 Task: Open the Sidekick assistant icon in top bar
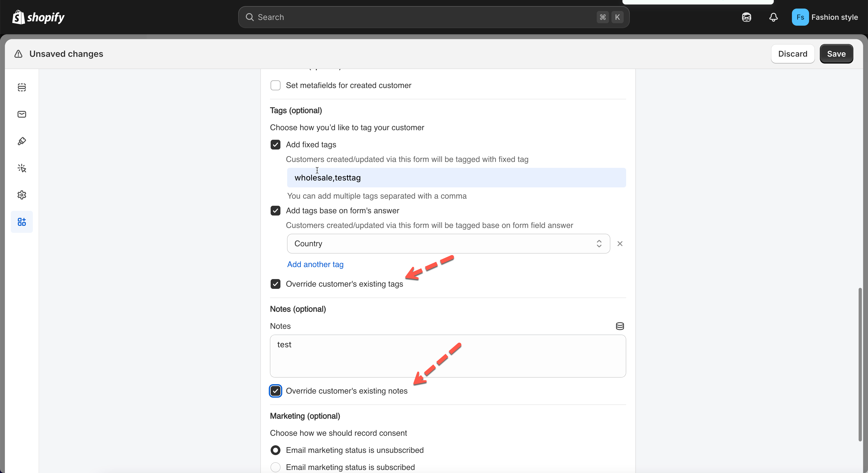coord(746,17)
